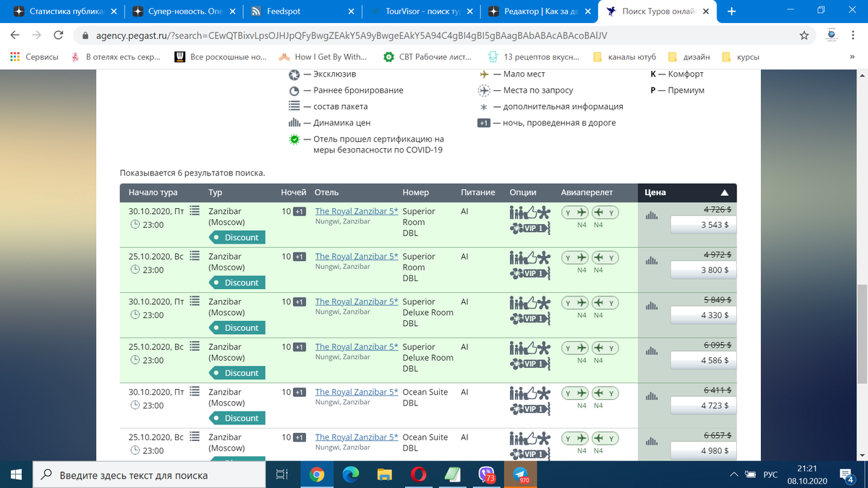Click asterisk additional info icon in 4 723 $ row
Viewport: 868px width, 488px height.
coord(544,393)
